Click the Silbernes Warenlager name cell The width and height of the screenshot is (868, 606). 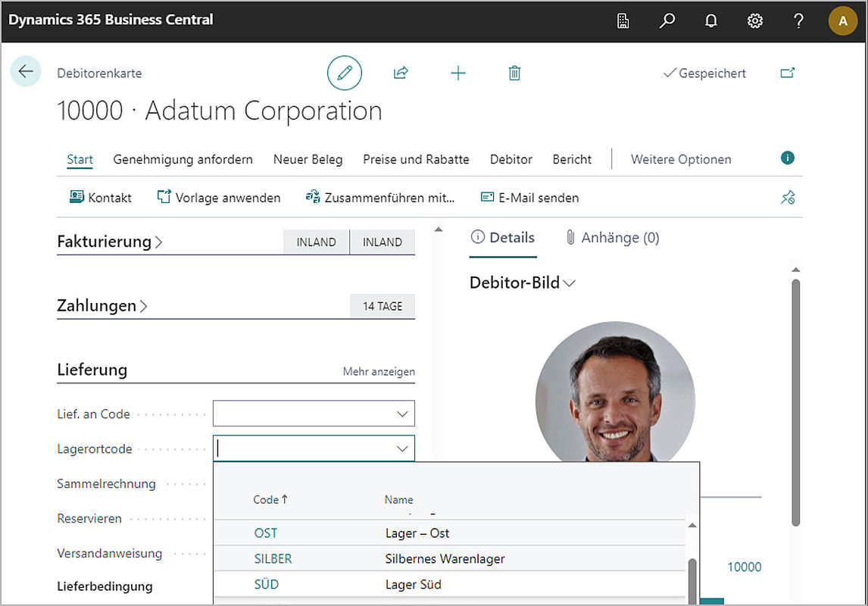pos(445,559)
